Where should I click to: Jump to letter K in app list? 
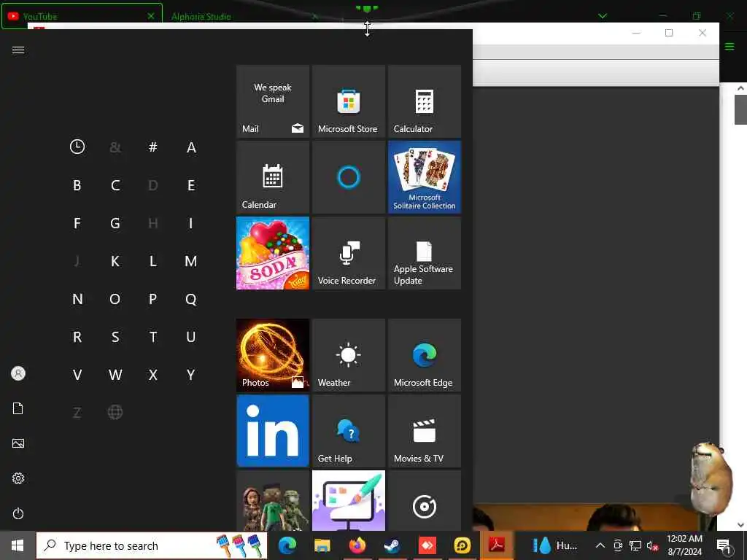pos(115,261)
